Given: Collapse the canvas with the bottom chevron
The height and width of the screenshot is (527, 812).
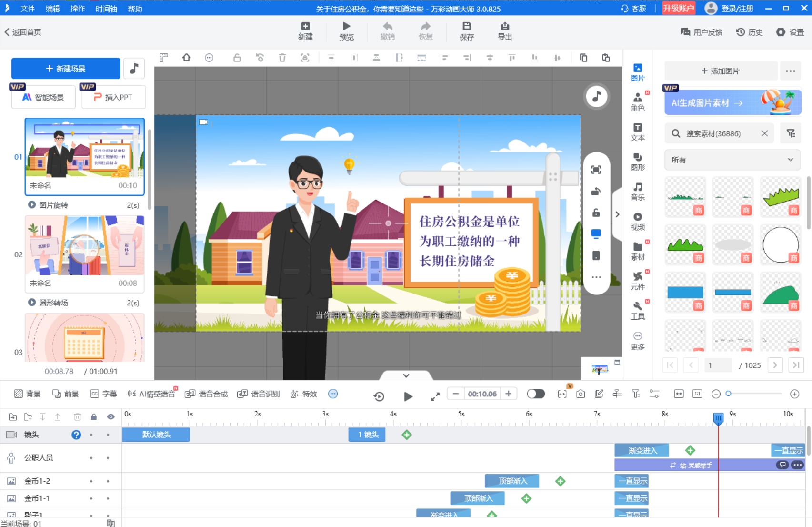Looking at the screenshot, I should (x=406, y=375).
